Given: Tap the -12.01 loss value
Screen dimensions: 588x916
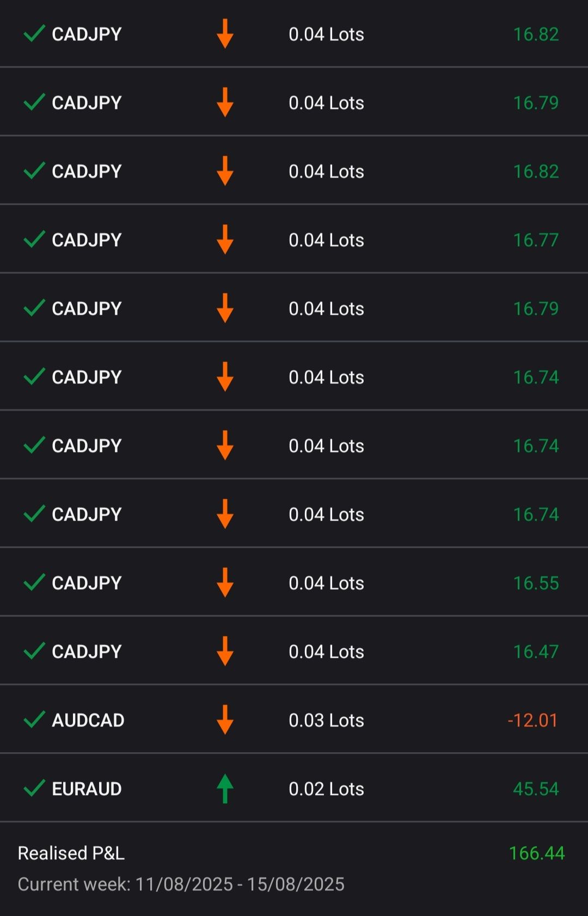Looking at the screenshot, I should (532, 720).
